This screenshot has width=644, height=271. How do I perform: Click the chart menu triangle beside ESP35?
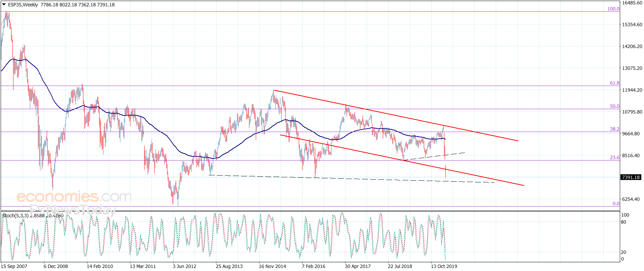point(4,5)
